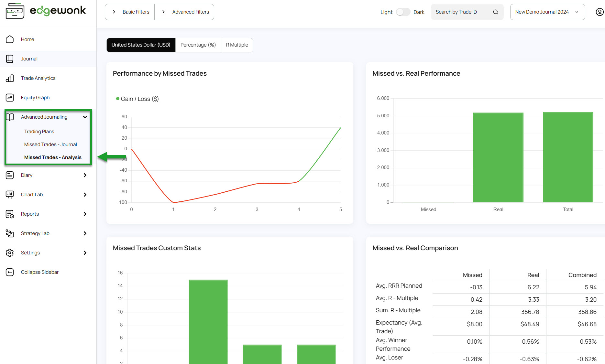Click the Reports icon
This screenshot has height=364, width=605.
[x=10, y=214]
